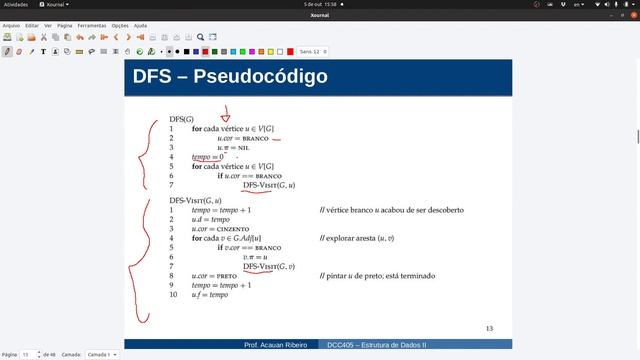
Task: Select the Vertical Space tool
Action: coord(116,52)
